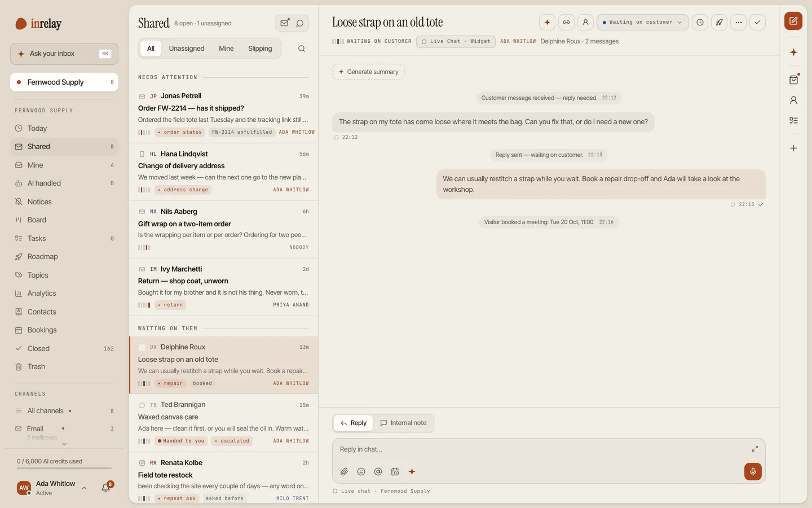Open the Waiting on customer status dropdown
The height and width of the screenshot is (508, 812).
[642, 23]
